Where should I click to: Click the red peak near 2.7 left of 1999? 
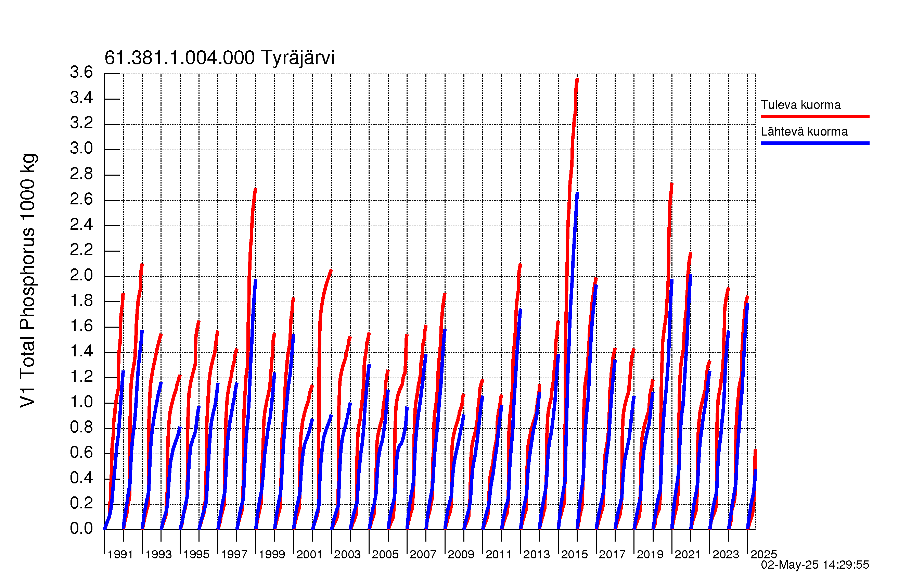coord(255,189)
